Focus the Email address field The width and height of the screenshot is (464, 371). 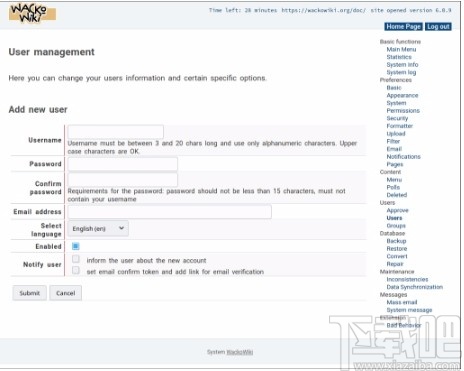click(170, 212)
